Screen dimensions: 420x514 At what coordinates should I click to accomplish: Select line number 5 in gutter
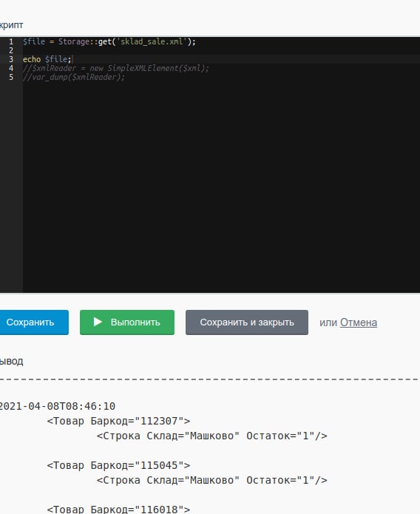tap(11, 77)
